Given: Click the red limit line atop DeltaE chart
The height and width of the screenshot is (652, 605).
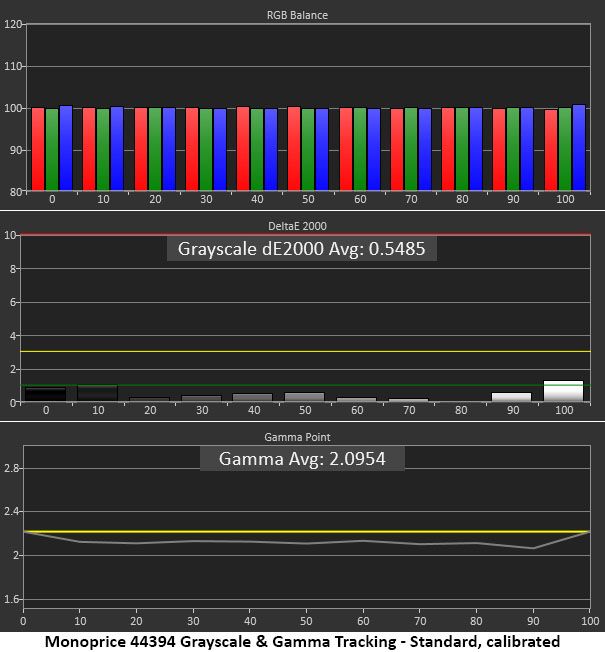Looking at the screenshot, I should [306, 235].
